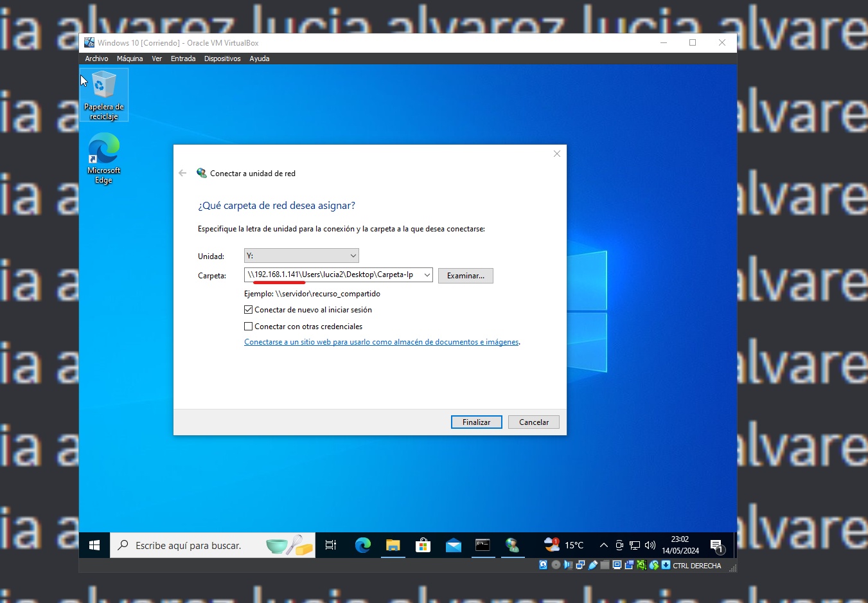Screen dimensions: 868x603
Task: Open the website storage connection link
Action: pyautogui.click(x=382, y=341)
